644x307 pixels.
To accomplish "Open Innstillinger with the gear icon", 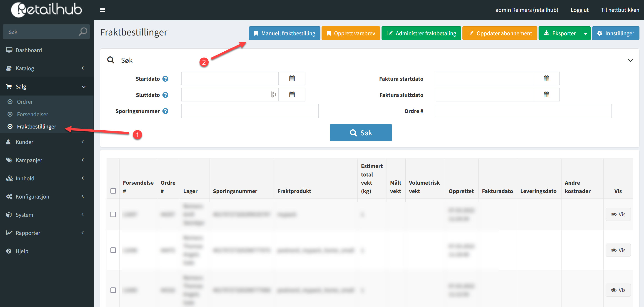I will [615, 33].
